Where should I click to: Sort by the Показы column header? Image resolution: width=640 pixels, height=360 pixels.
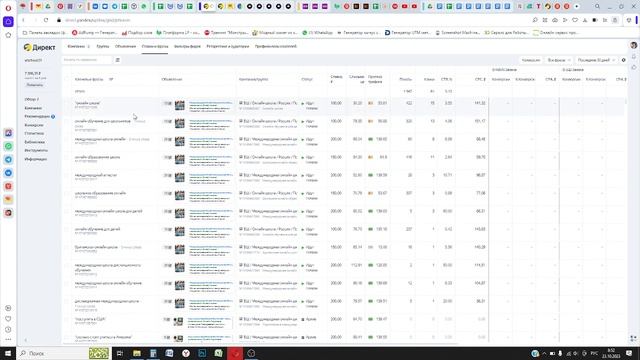click(x=405, y=79)
